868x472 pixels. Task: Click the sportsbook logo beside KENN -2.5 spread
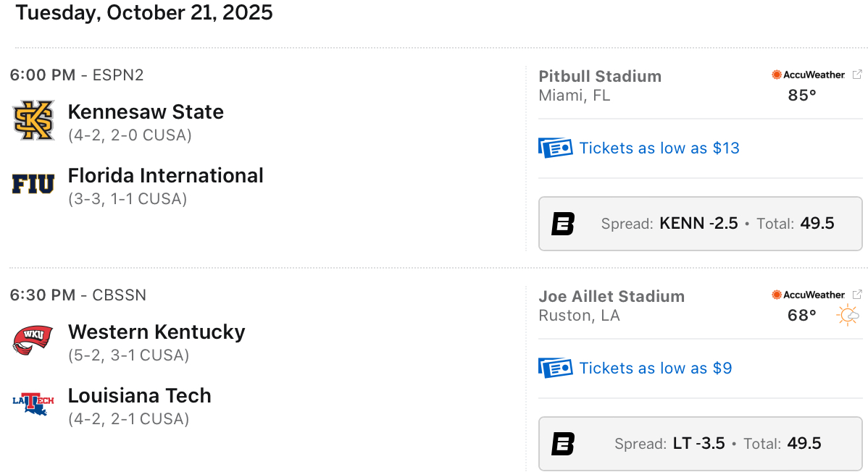click(563, 224)
